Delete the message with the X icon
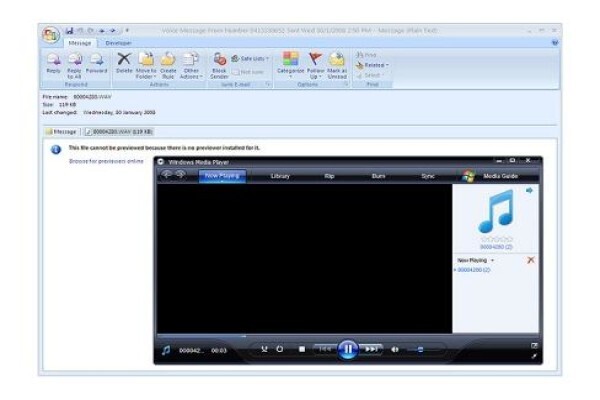 pos(124,63)
